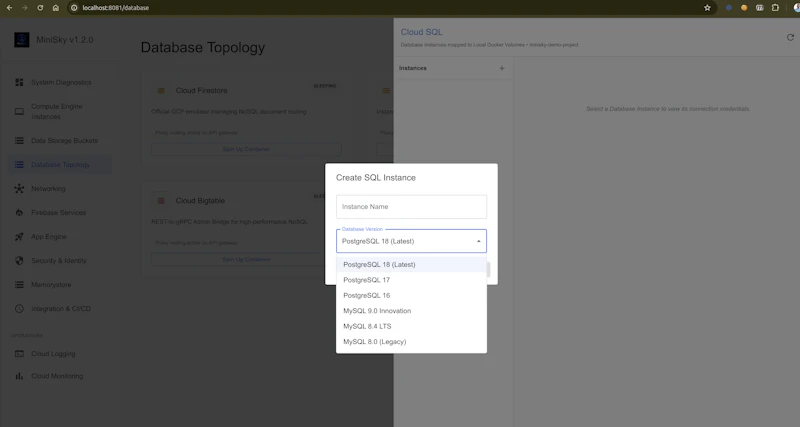Click the System Diagnostics dashboard icon

19,82
